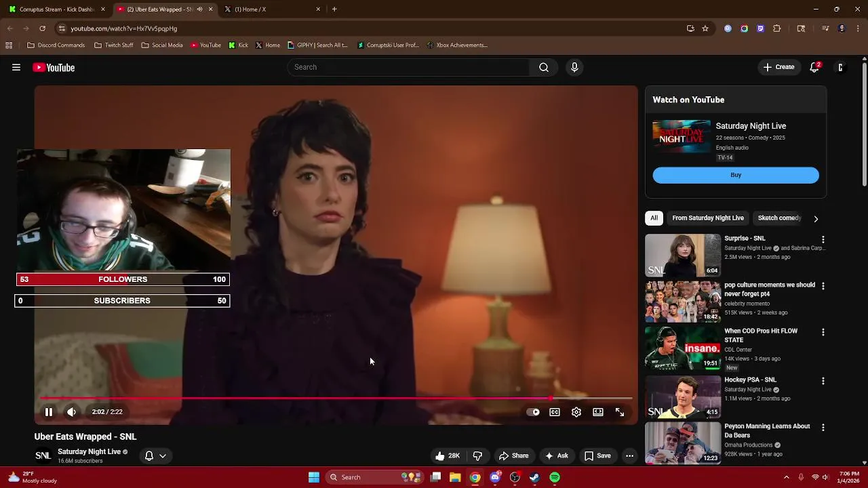The height and width of the screenshot is (488, 868).
Task: Switch to the Corruptus Stream Kick Dashboard tab
Action: [x=57, y=9]
